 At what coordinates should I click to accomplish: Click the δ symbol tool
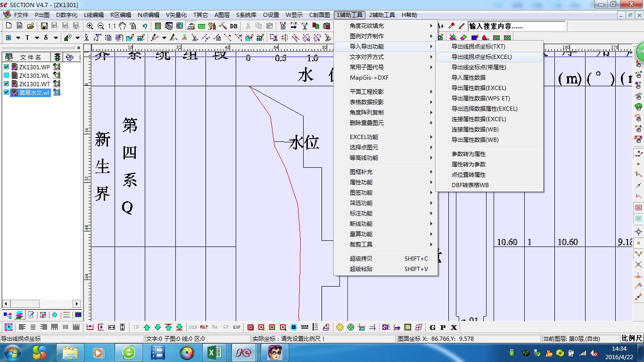[46, 38]
